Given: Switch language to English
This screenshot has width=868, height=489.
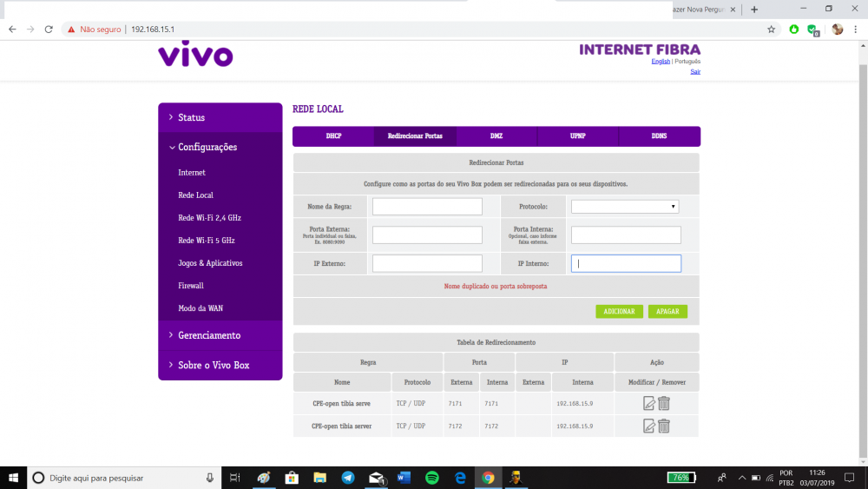Looking at the screenshot, I should (x=661, y=62).
